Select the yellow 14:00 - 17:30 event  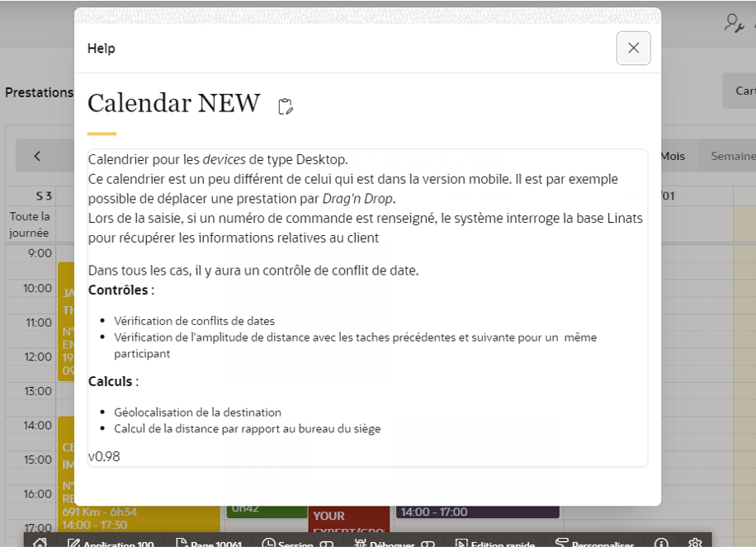139,519
